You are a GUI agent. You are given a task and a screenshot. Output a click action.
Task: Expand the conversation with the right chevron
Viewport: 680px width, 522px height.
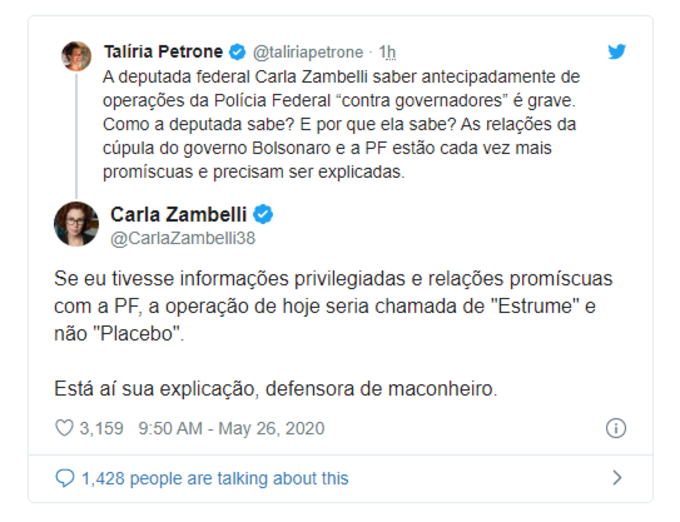tap(617, 478)
